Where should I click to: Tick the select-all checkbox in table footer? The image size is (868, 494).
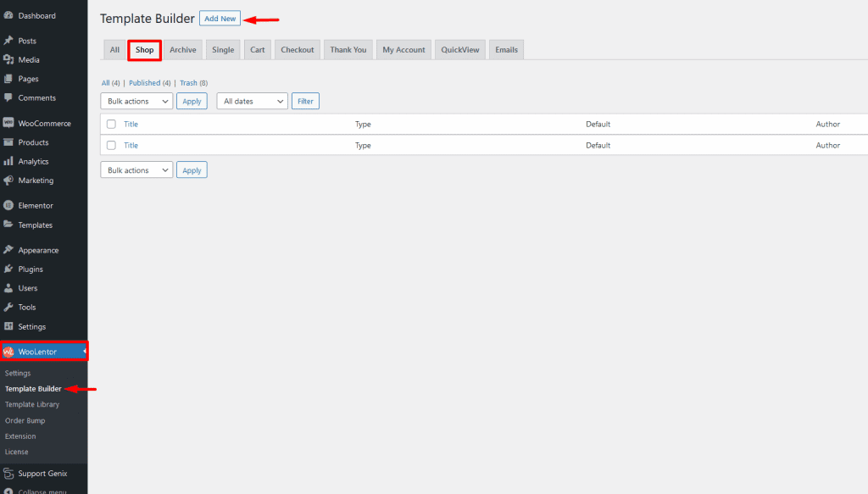tap(111, 146)
